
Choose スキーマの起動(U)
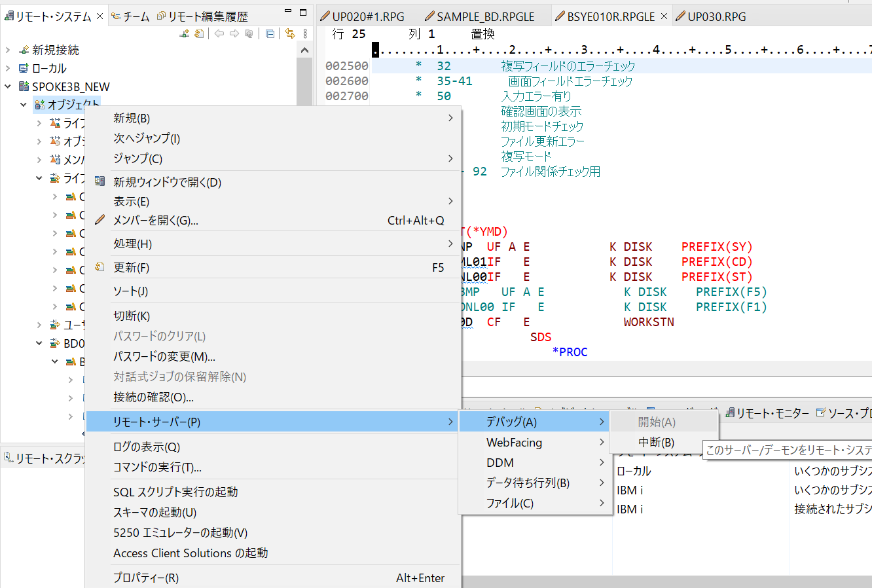(x=273, y=513)
